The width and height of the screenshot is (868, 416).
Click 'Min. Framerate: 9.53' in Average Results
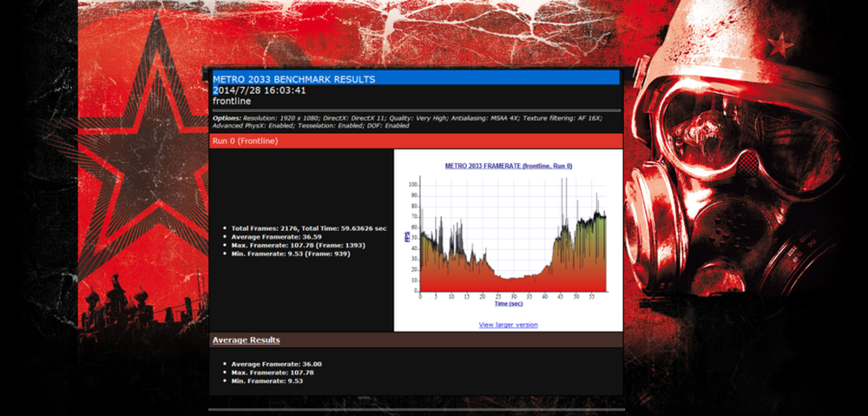pos(266,381)
